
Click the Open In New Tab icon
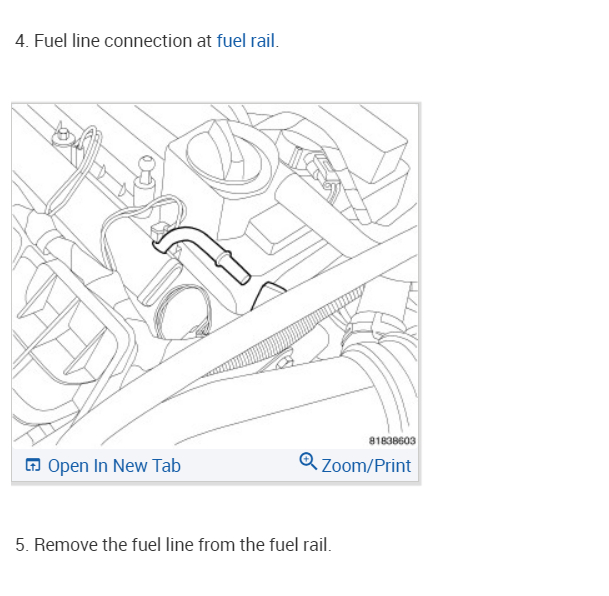click(33, 466)
